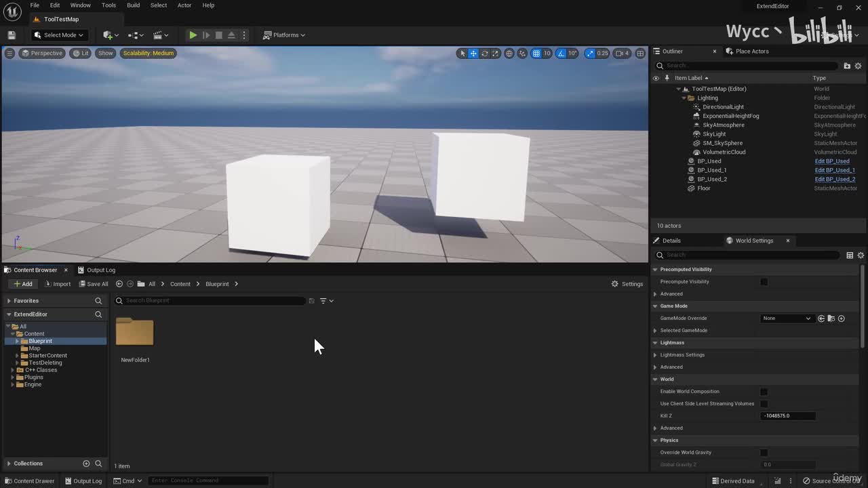Open the GameMode Override dropdown

point(787,319)
